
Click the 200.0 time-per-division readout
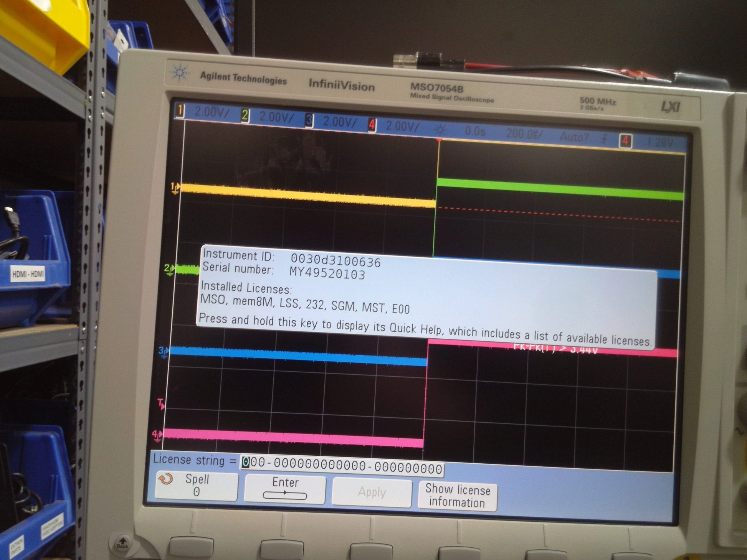(x=524, y=134)
